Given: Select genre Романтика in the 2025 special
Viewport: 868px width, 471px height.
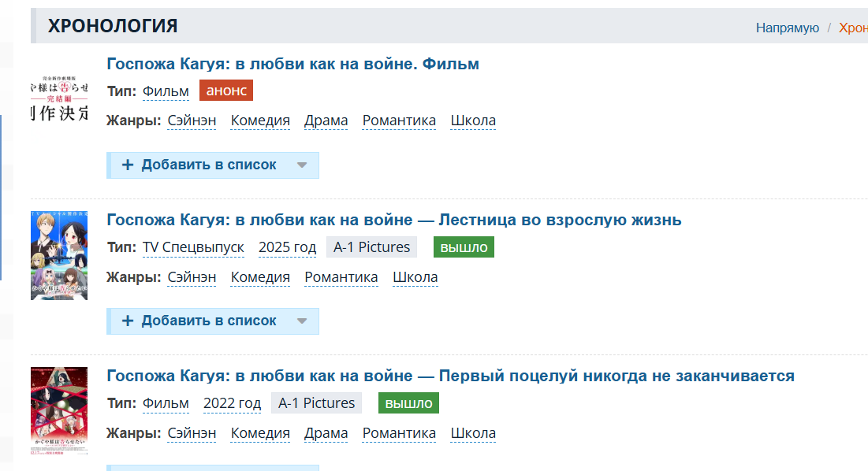Looking at the screenshot, I should point(341,277).
